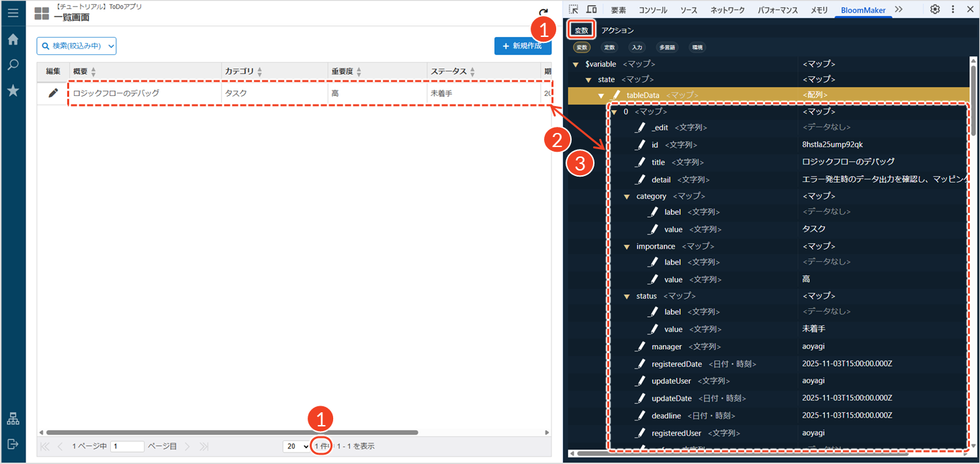Select the 定数 filter pill
The image size is (980, 464).
609,48
